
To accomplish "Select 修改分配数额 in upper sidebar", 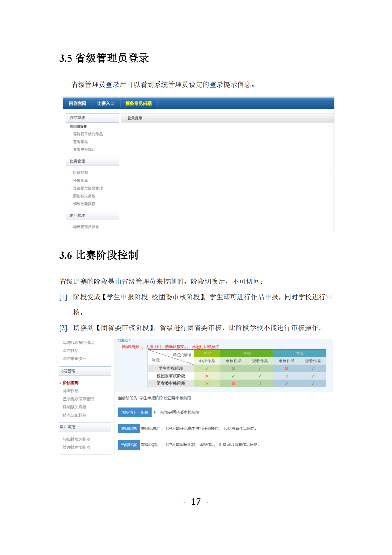I will pyautogui.click(x=84, y=204).
